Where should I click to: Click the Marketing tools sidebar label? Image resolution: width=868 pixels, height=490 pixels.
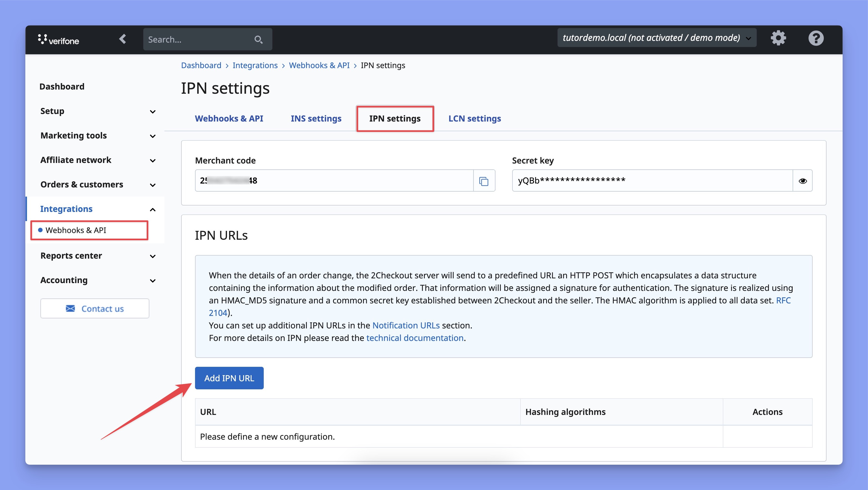click(x=73, y=135)
